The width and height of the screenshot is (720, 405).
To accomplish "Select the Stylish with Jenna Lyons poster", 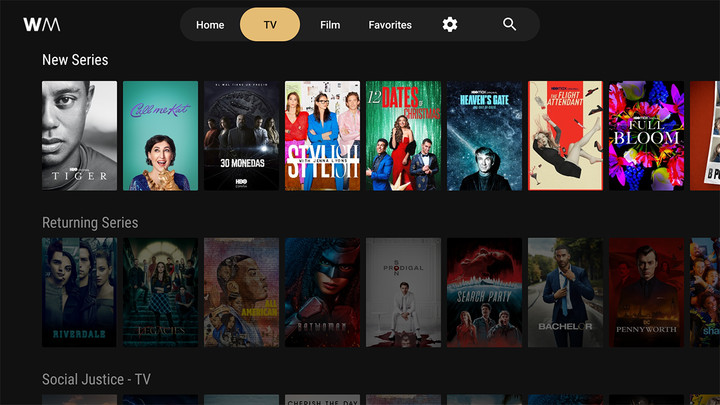I will [x=322, y=135].
